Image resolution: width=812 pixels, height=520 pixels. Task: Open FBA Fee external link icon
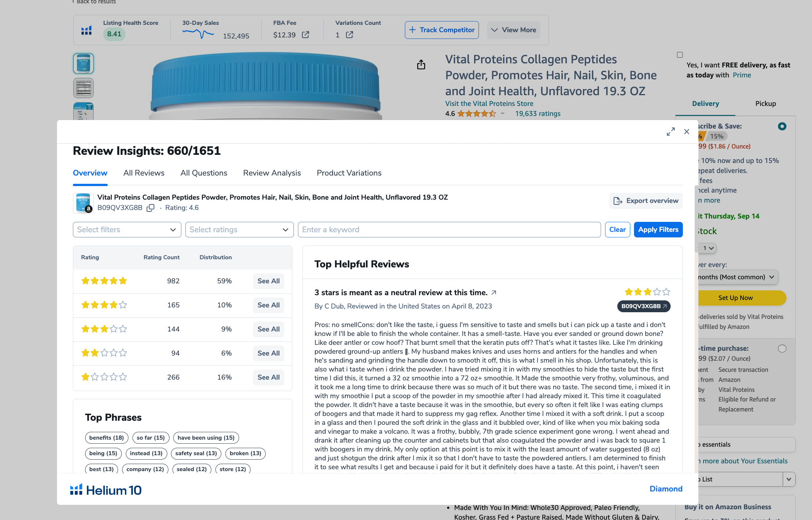[x=305, y=35]
